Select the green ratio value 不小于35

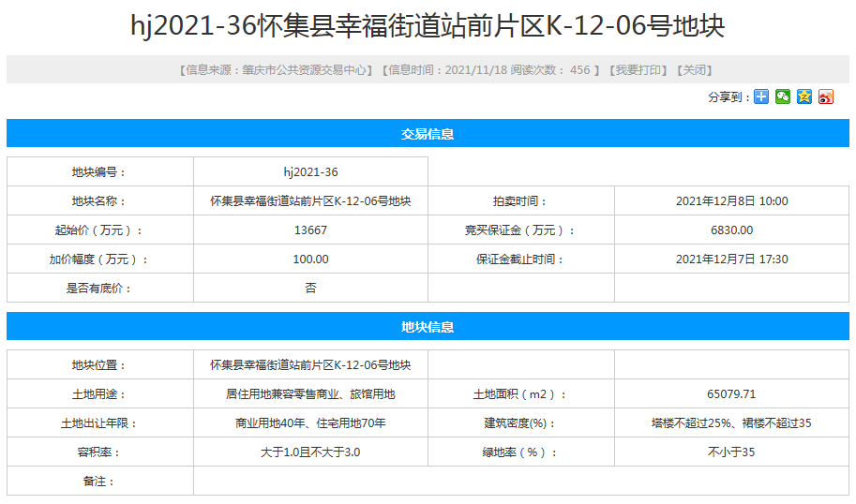click(731, 452)
